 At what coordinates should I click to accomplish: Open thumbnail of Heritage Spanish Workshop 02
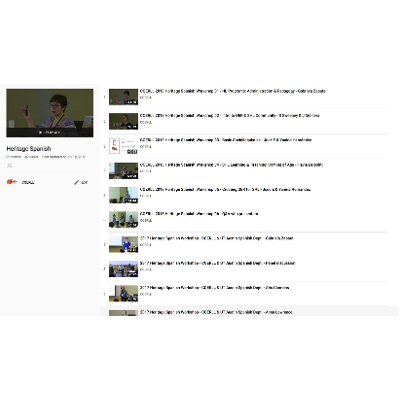(x=123, y=121)
